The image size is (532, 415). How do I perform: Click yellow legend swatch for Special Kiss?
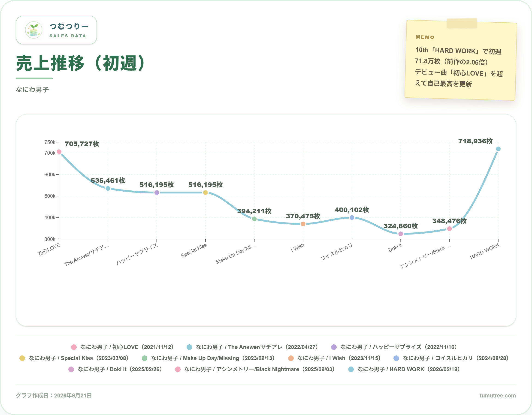point(22,358)
